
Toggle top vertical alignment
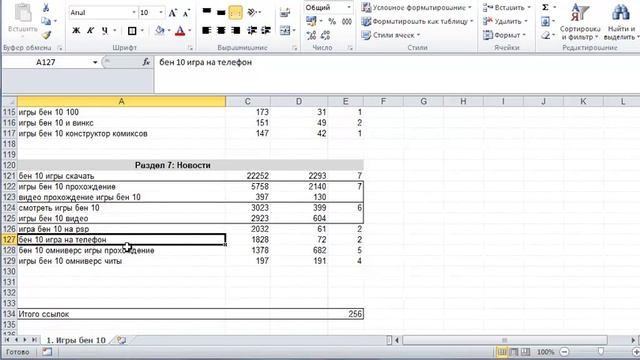click(207, 12)
